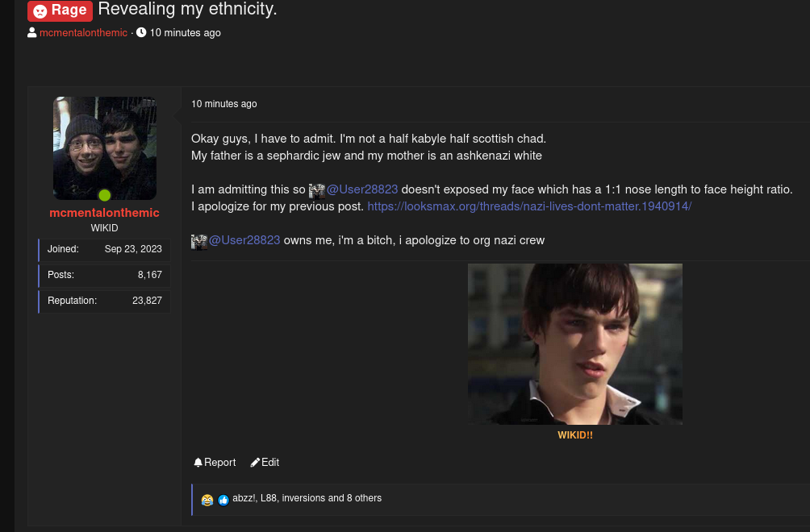
Task: Click the Rage thread prefix badge
Action: [60, 10]
